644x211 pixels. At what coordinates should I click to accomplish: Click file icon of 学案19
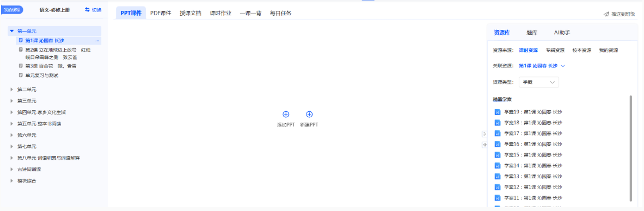(x=497, y=112)
